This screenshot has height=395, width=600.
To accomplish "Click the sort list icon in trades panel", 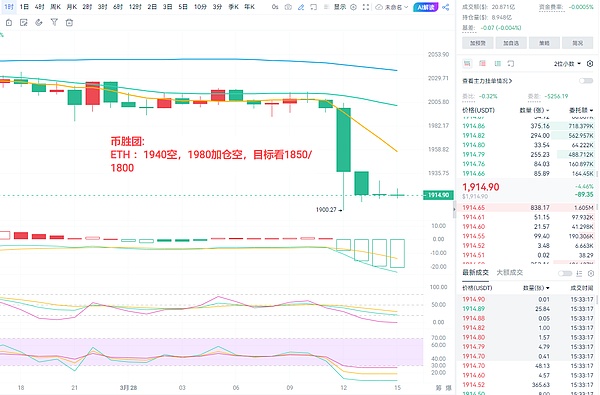I will coord(579,273).
